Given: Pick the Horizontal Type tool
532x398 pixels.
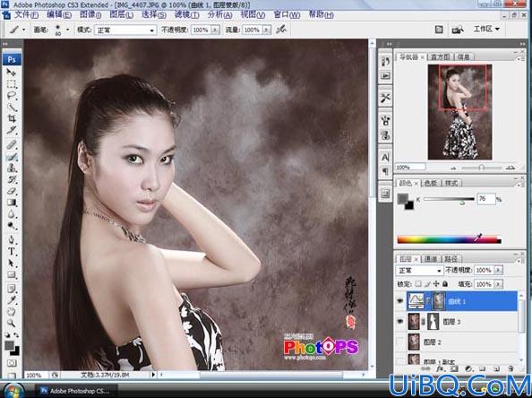Looking at the screenshot, I should [x=12, y=252].
